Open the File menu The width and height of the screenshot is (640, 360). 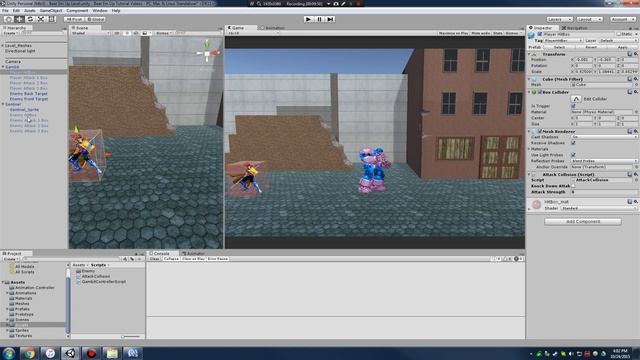(x=5, y=11)
